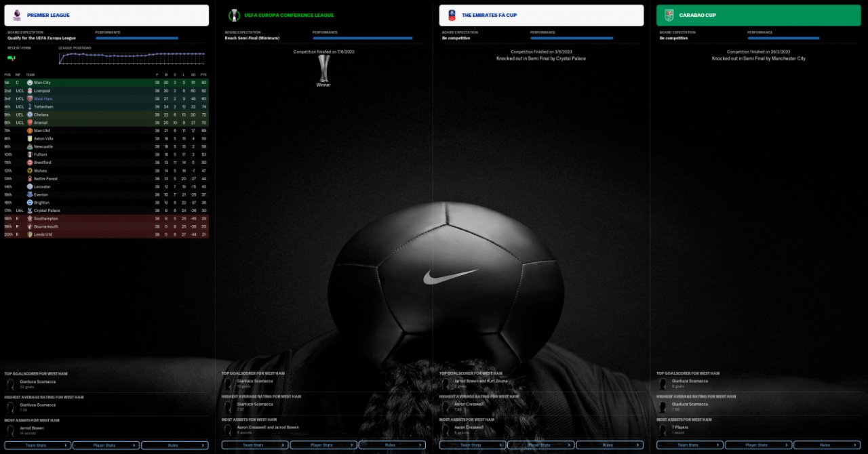
Task: Click the Southampton club badge
Action: [30, 219]
